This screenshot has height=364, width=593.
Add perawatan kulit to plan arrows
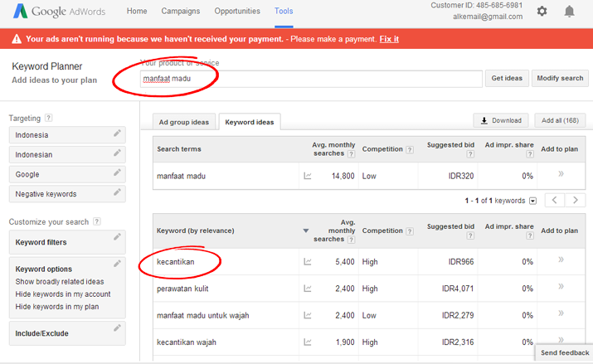click(x=561, y=287)
